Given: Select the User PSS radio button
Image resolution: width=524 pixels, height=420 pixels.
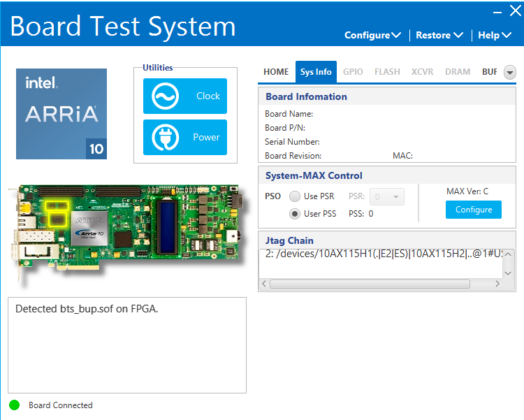Looking at the screenshot, I should click(x=295, y=214).
